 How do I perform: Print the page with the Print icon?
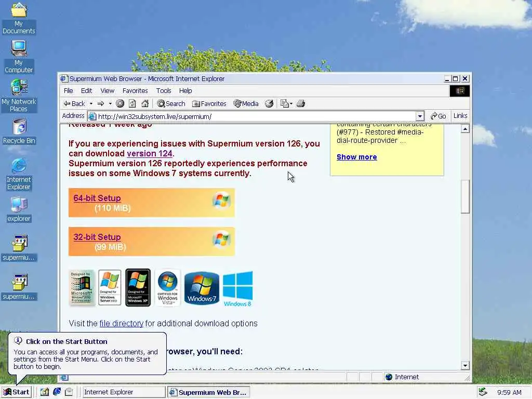pyautogui.click(x=301, y=104)
